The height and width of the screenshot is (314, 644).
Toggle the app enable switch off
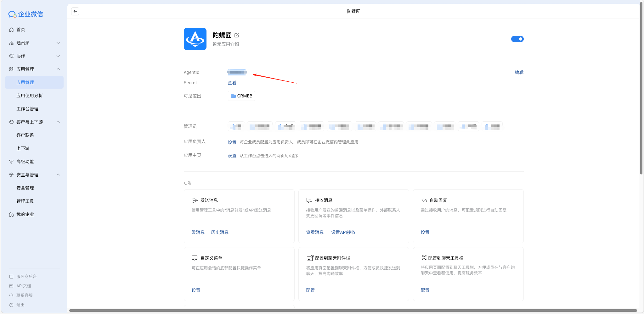coord(517,39)
